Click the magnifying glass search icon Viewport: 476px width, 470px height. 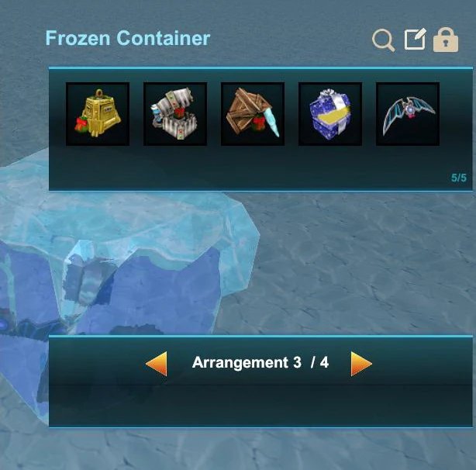384,40
